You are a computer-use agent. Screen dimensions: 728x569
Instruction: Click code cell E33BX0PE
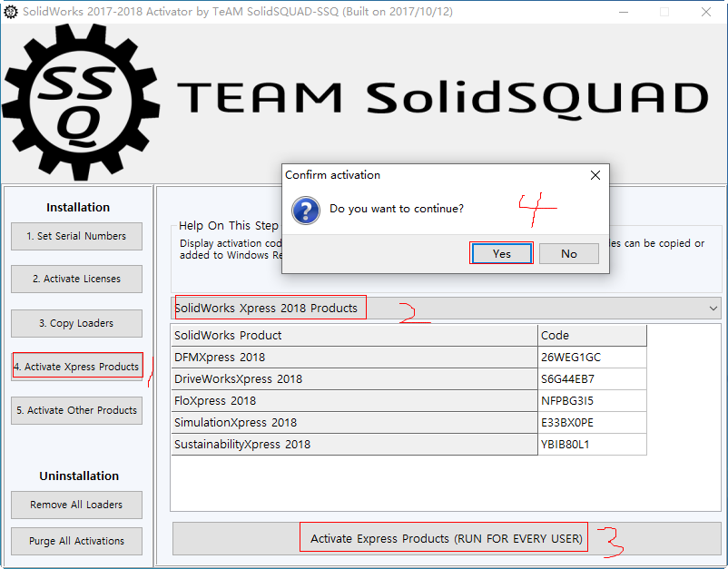[x=592, y=422]
